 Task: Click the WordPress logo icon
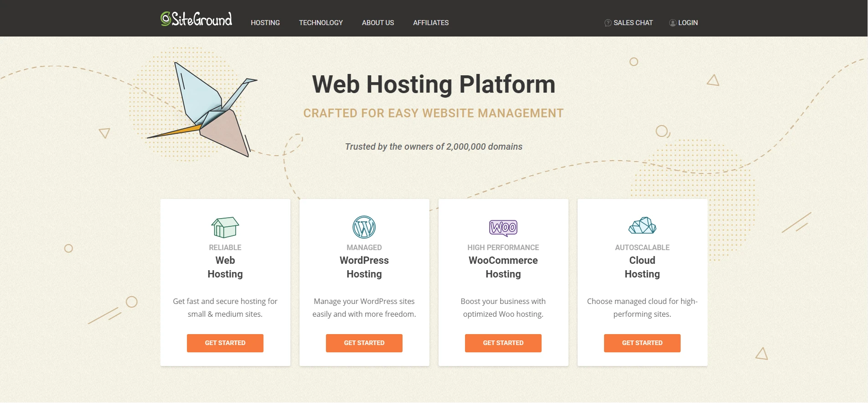click(x=364, y=227)
